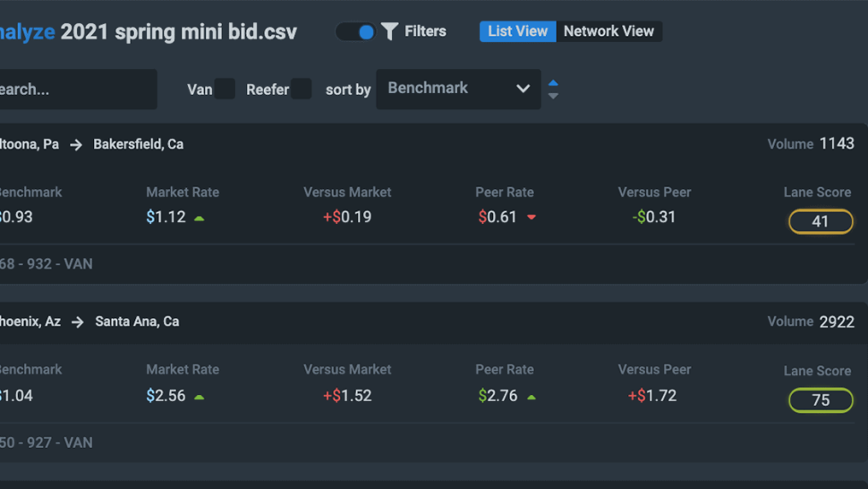Click green trend arrow beside $2.76
Screen dimensions: 868x489
[x=532, y=397]
